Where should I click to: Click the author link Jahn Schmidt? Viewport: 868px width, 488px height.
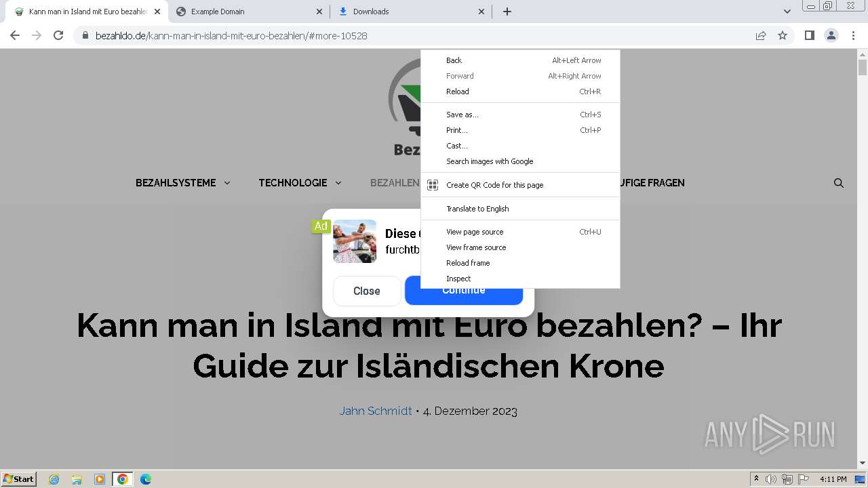tap(376, 411)
